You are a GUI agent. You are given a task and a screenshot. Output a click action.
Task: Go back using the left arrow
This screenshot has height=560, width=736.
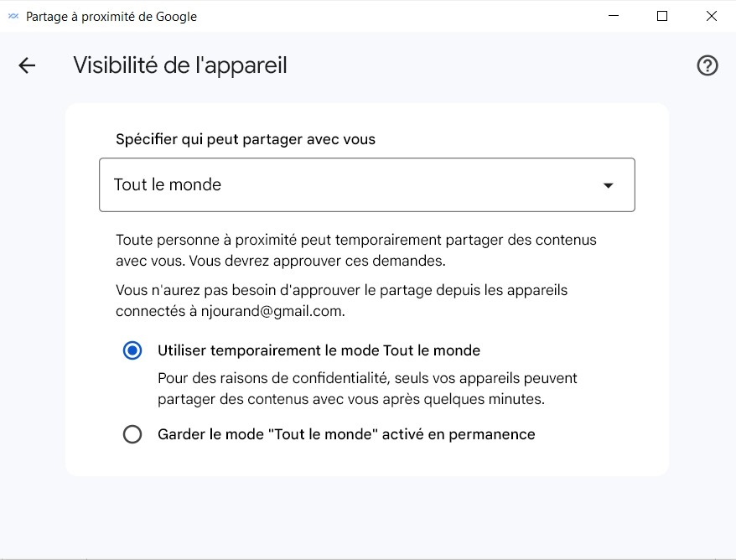[27, 65]
